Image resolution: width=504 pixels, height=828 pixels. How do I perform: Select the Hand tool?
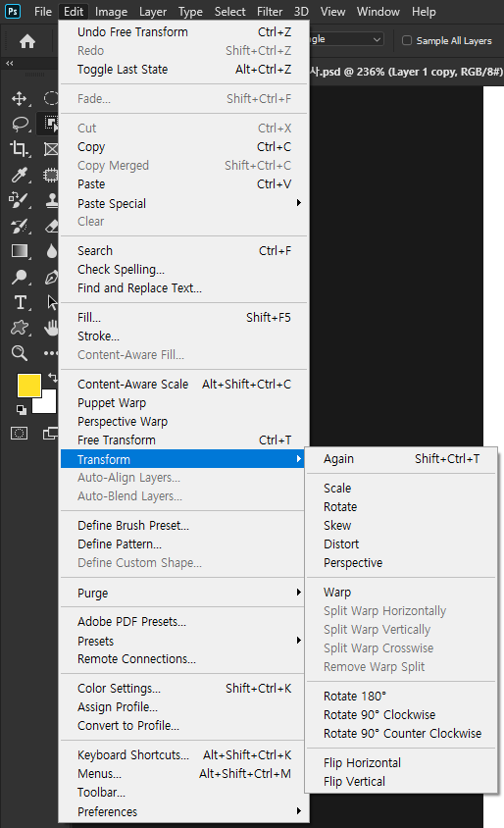click(51, 328)
